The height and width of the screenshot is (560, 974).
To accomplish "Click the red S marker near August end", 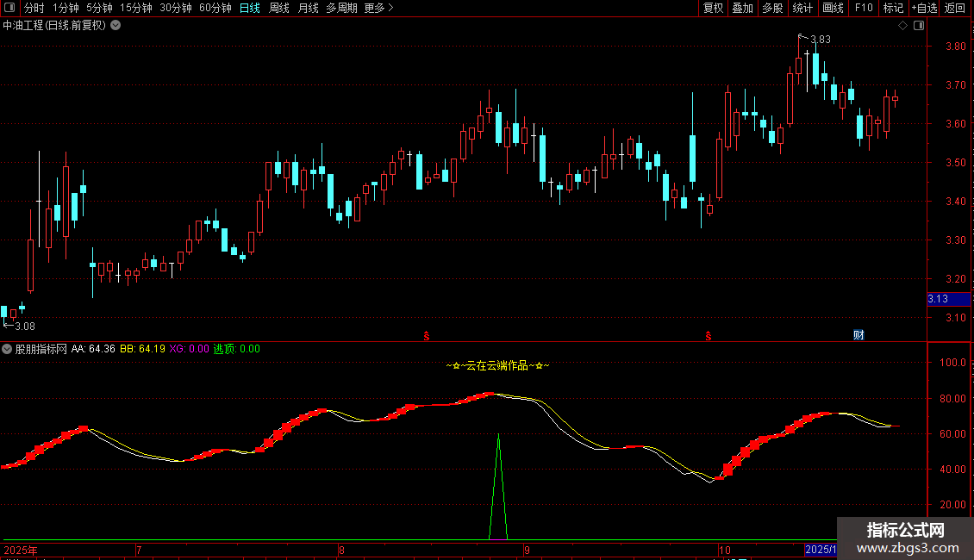I will click(x=427, y=336).
